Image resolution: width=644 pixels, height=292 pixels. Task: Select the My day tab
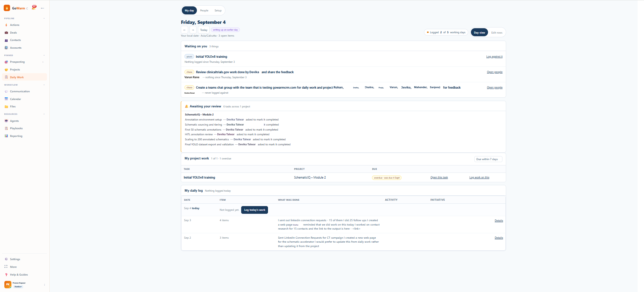pos(189,10)
